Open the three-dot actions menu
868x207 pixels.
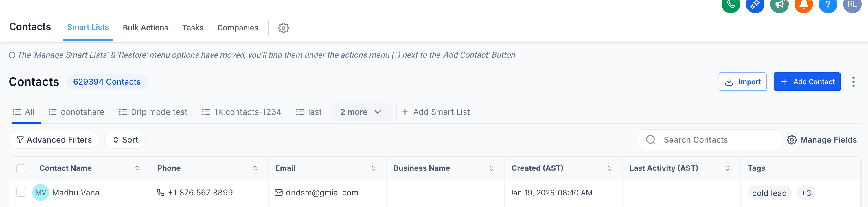point(853,82)
